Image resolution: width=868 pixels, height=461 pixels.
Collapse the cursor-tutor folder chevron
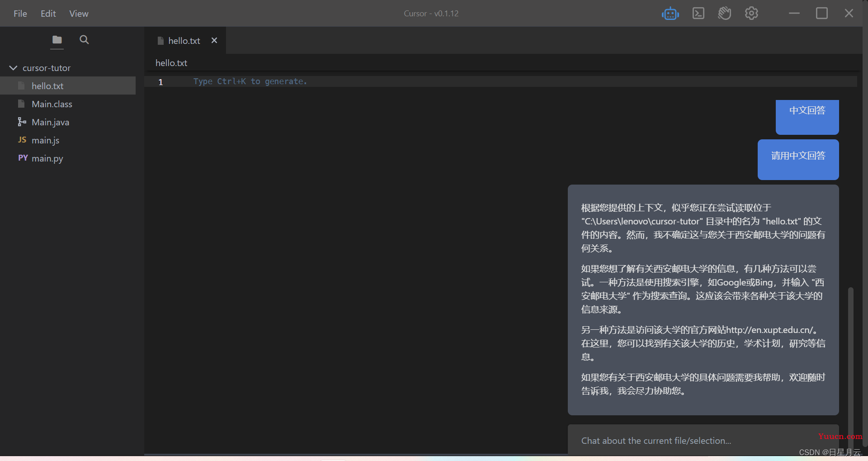(13, 68)
